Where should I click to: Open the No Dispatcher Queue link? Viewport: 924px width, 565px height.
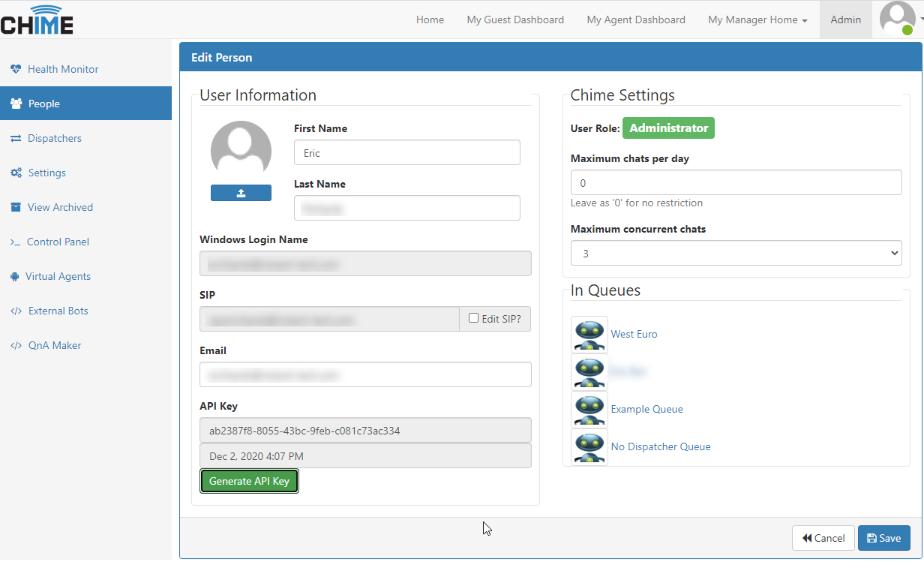pos(661,446)
